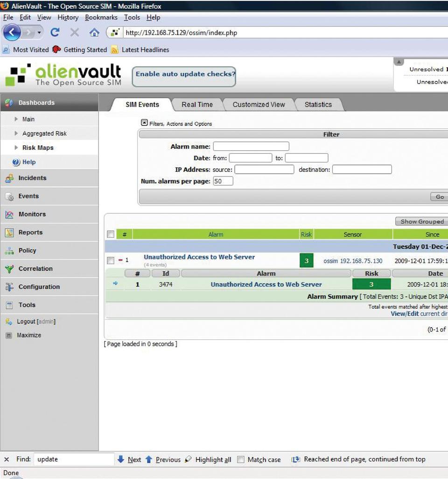This screenshot has height=479, width=448.
Task: Open the Correlation section icon
Action: [x=9, y=269]
